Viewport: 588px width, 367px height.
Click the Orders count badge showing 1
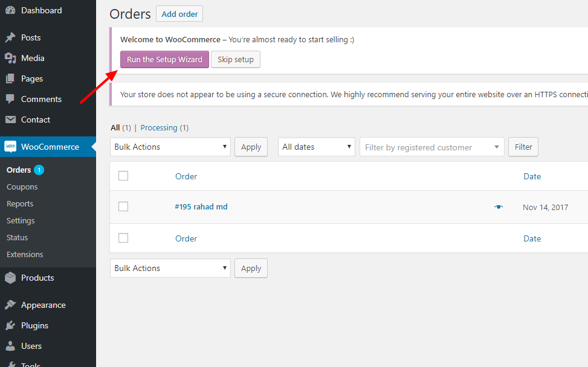coord(39,170)
